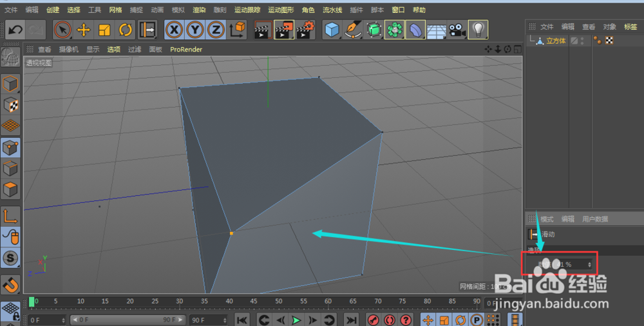Screen dimensions: 644x326
Task: Open the 帮助 main menu
Action: click(x=419, y=10)
